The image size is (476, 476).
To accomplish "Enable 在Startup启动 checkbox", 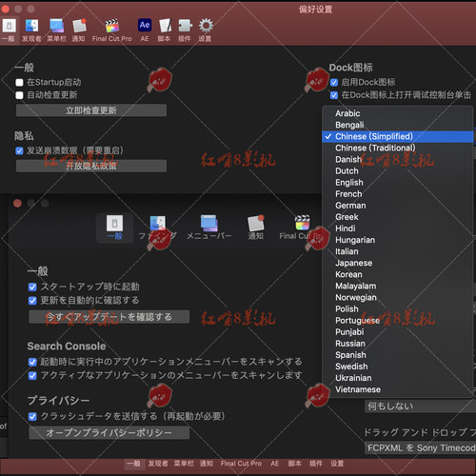I will click(19, 83).
